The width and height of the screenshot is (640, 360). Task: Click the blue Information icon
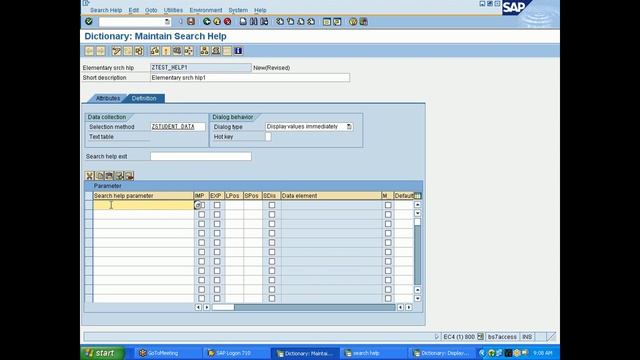[238, 51]
